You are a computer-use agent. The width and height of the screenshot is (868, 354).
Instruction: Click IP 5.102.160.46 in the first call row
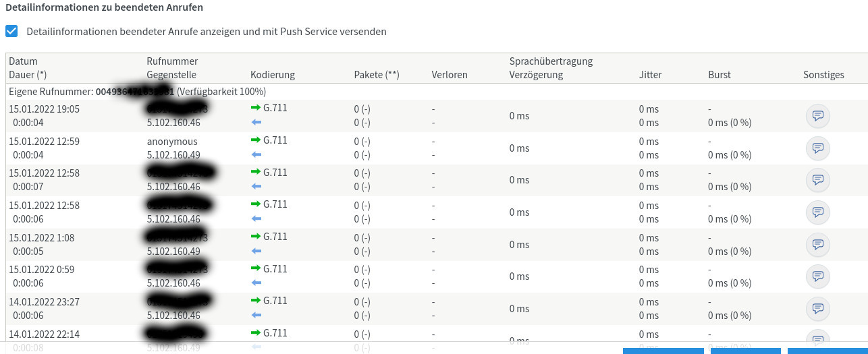coord(173,123)
